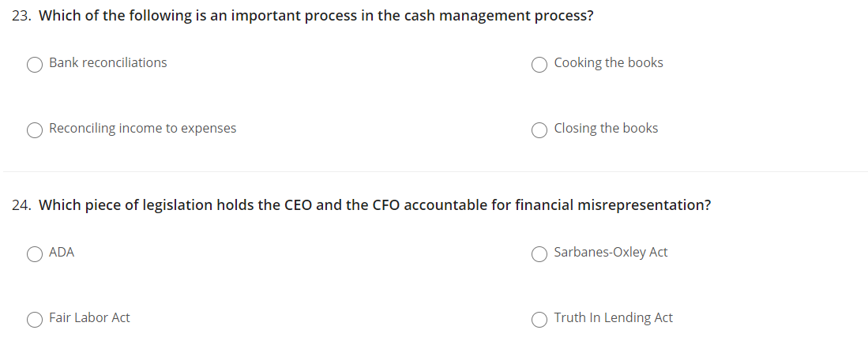Click the ADA answer label
868x360 pixels.
pyautogui.click(x=62, y=252)
